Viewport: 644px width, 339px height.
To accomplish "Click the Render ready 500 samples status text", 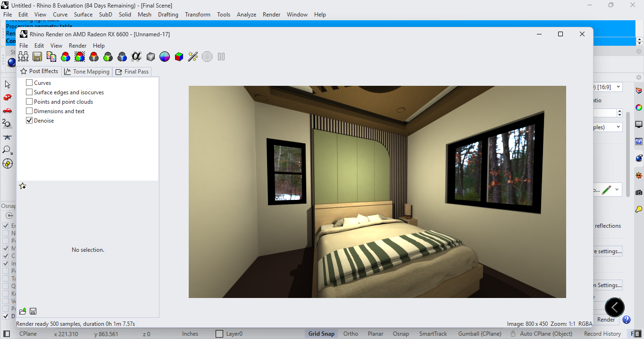I will click(x=76, y=324).
